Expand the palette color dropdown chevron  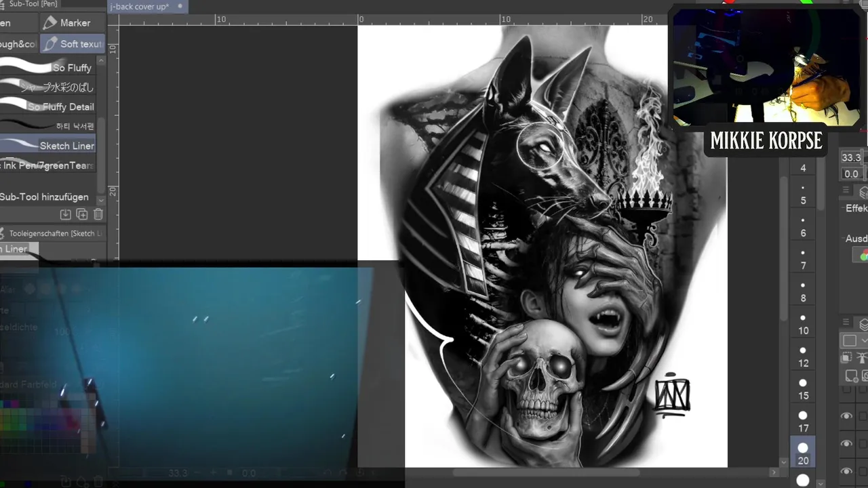tap(863, 340)
